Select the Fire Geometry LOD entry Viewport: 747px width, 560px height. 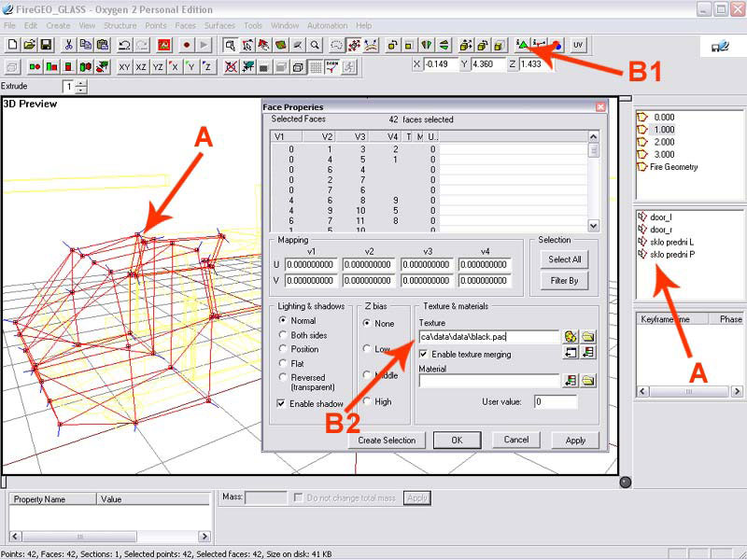tap(673, 167)
